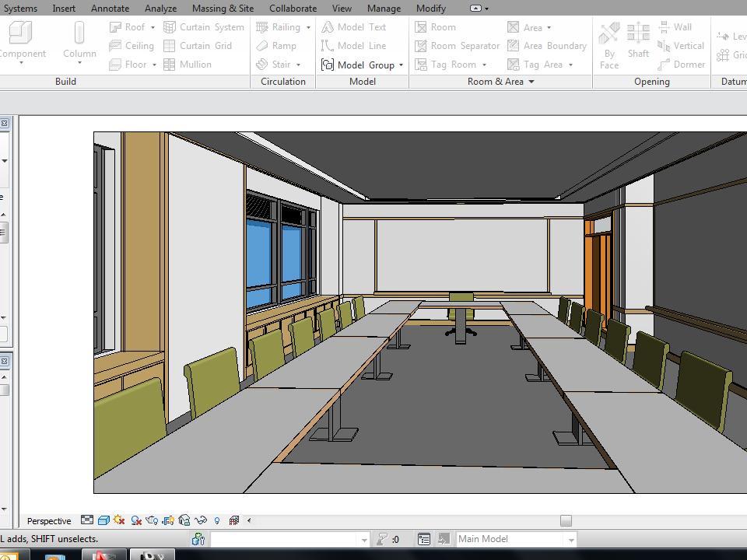Expand the Room & Area panel
Screen dimensions: 747x560
tap(531, 82)
